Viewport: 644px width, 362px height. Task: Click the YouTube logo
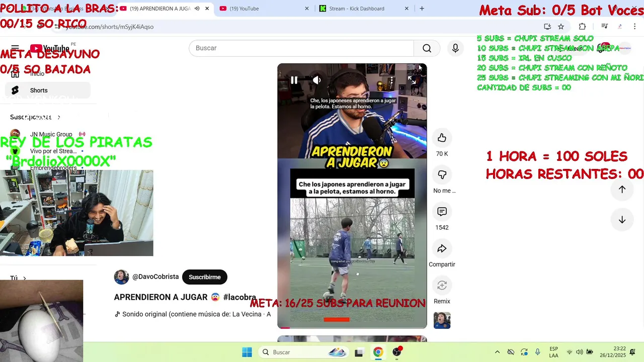[x=49, y=48]
